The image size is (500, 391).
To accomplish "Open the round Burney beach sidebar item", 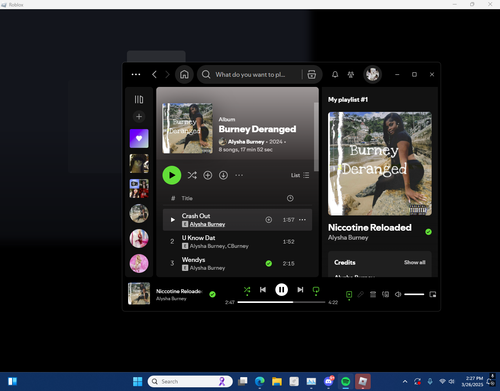I will 139,213.
